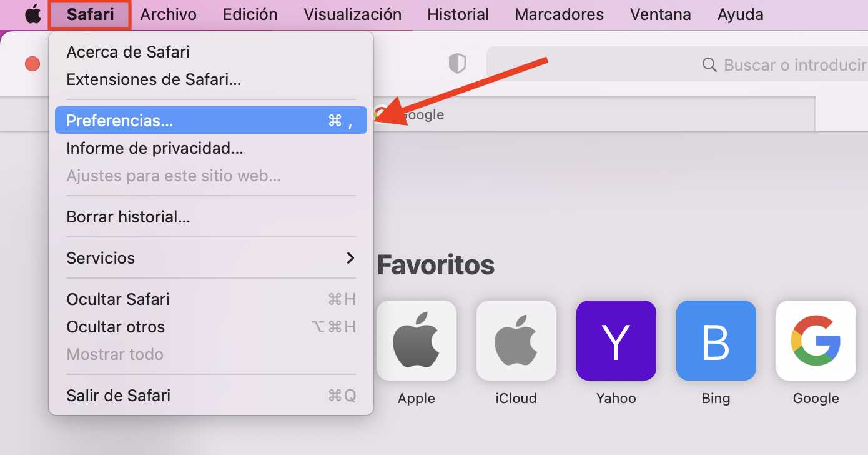Expand the Servicios submenu arrow

tap(350, 258)
